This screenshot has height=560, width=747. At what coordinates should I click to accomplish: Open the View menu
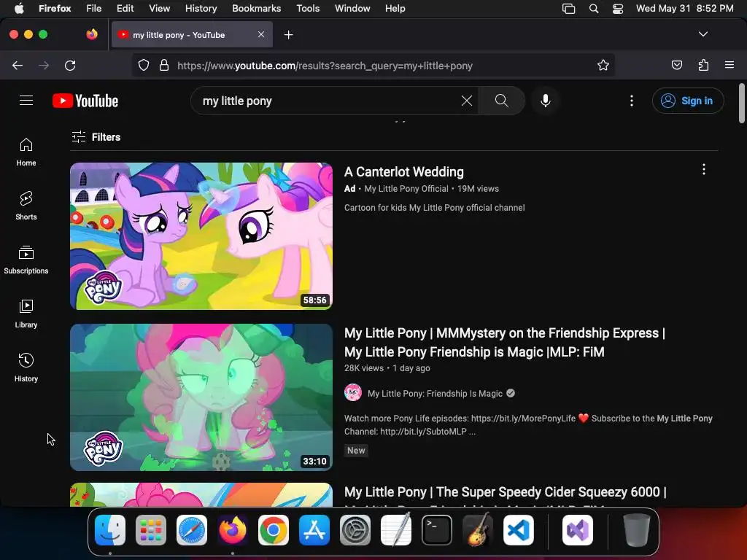pos(159,8)
